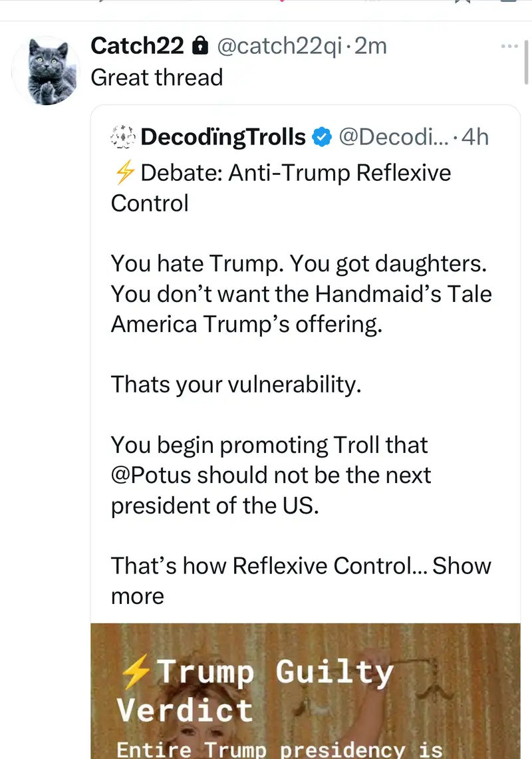
Task: Click the Catch22 display name
Action: 137,46
